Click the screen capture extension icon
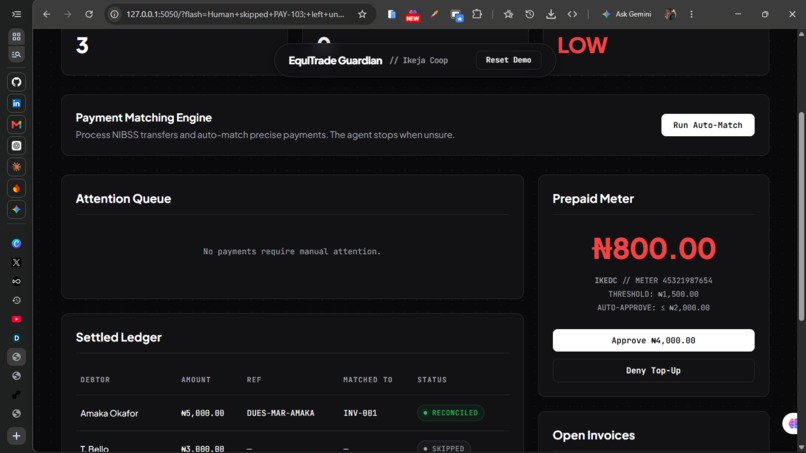 pyautogui.click(x=456, y=15)
